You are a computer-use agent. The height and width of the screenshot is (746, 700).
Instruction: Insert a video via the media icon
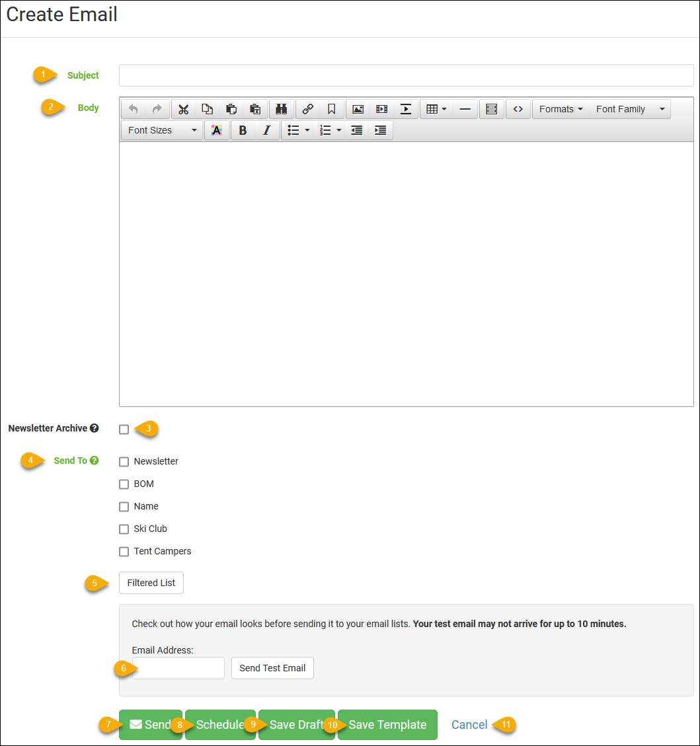[381, 109]
